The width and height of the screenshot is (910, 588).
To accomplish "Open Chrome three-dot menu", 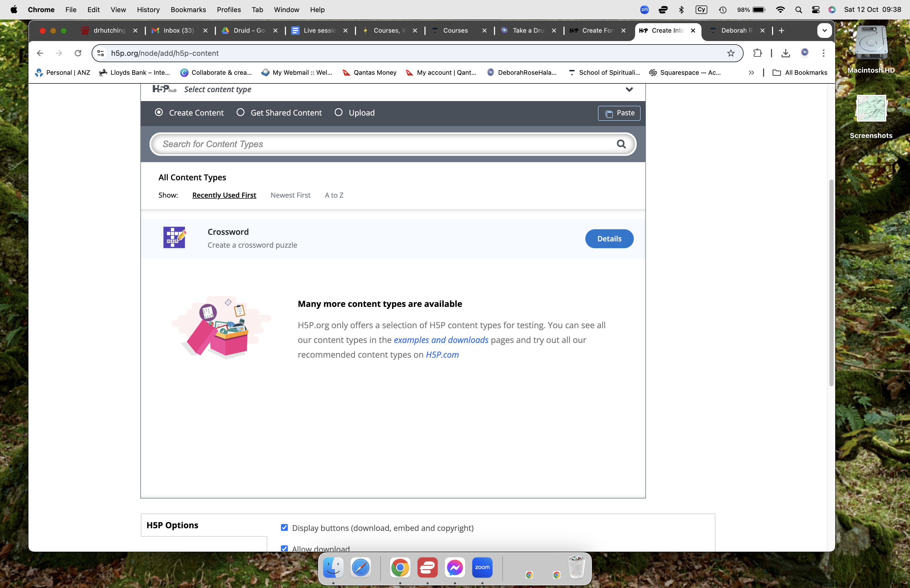I will [x=823, y=53].
